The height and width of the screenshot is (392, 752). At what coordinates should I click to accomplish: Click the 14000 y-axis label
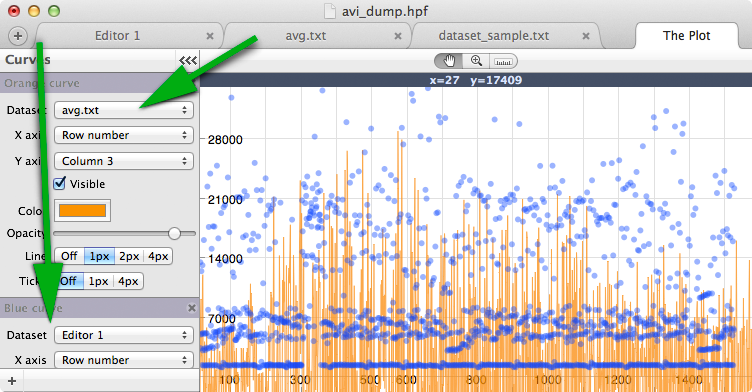point(225,259)
